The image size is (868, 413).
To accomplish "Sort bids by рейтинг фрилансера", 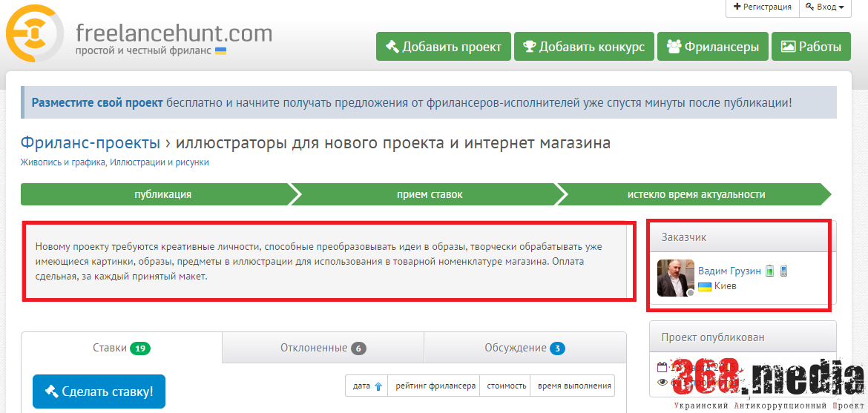I will [435, 386].
